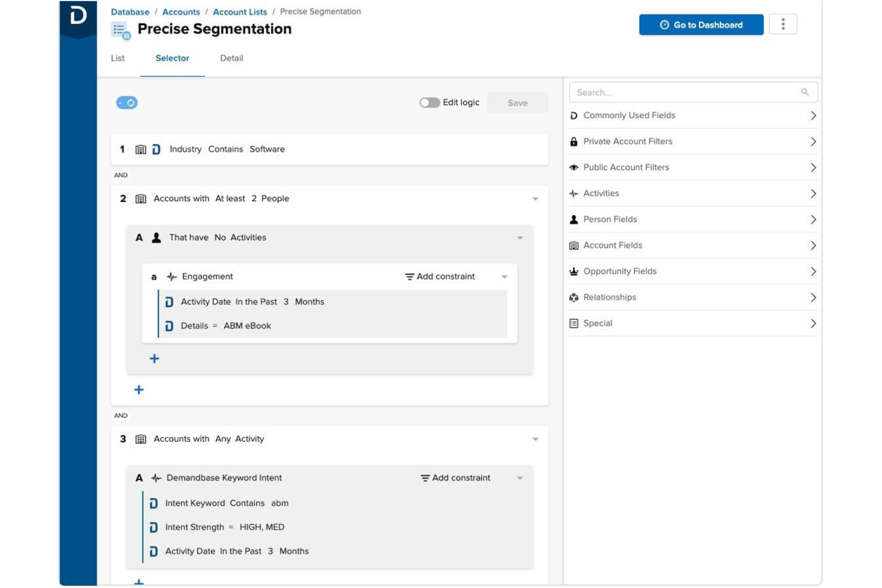Open the Detail tab
Screen dimensions: 882x588
pos(231,58)
